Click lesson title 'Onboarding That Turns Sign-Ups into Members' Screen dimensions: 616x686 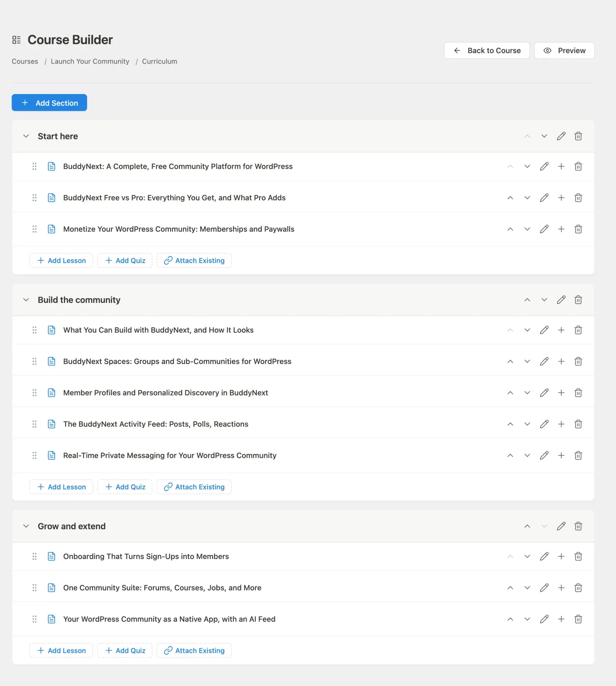tap(146, 557)
